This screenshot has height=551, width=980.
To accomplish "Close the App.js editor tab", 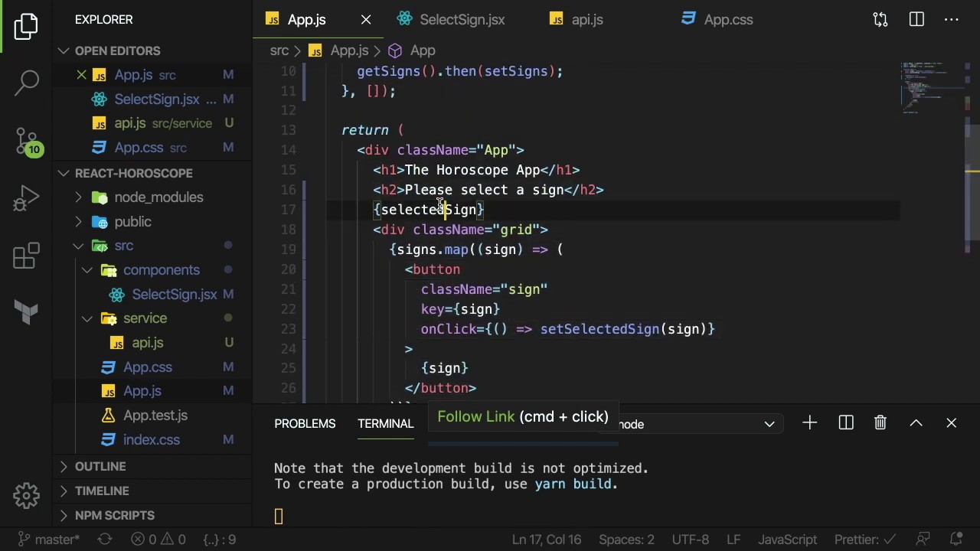I will pyautogui.click(x=366, y=20).
